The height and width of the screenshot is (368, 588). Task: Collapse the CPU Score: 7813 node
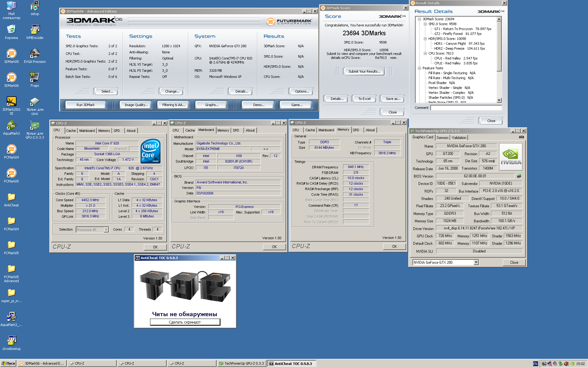(x=425, y=53)
